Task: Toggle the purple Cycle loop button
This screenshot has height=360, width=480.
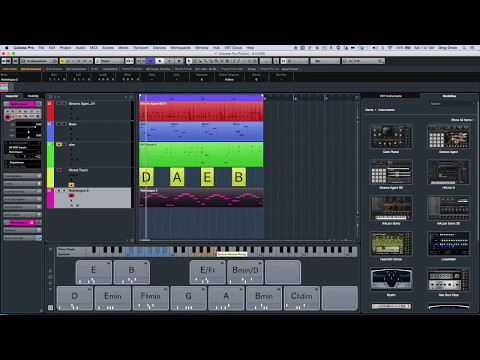Action: click(x=150, y=61)
